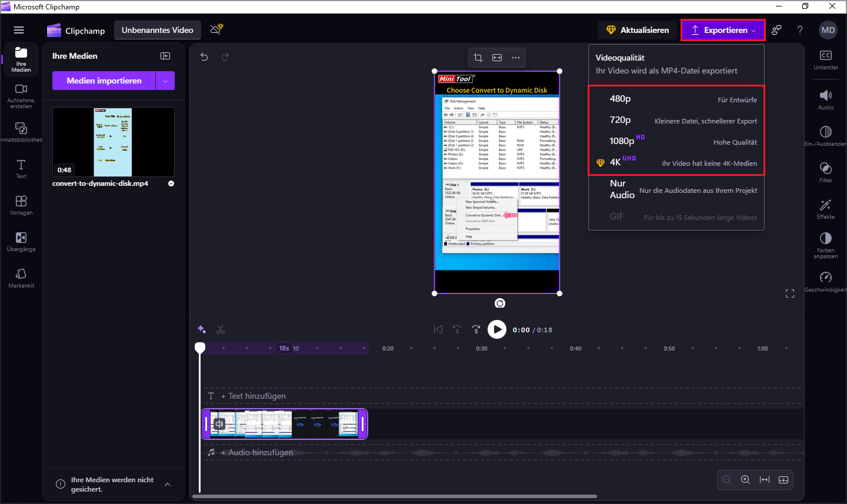Open the Vorlagen sidebar tab

click(x=21, y=205)
